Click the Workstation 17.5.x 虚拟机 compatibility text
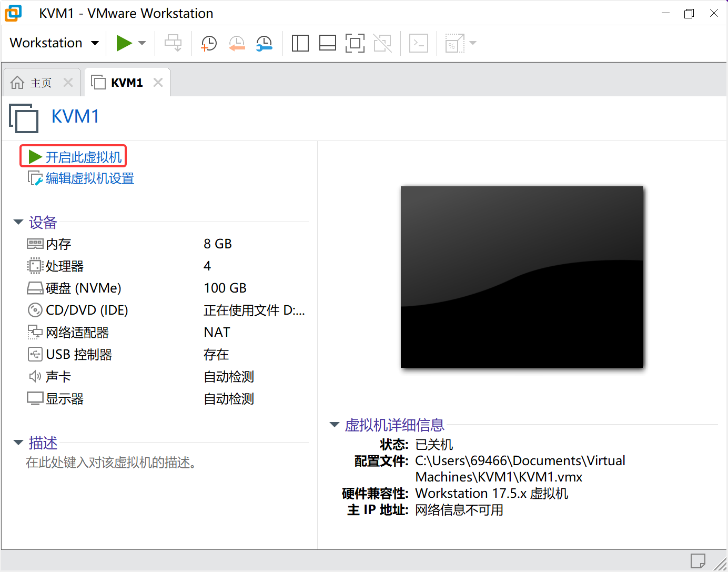728x572 pixels. 492,494
